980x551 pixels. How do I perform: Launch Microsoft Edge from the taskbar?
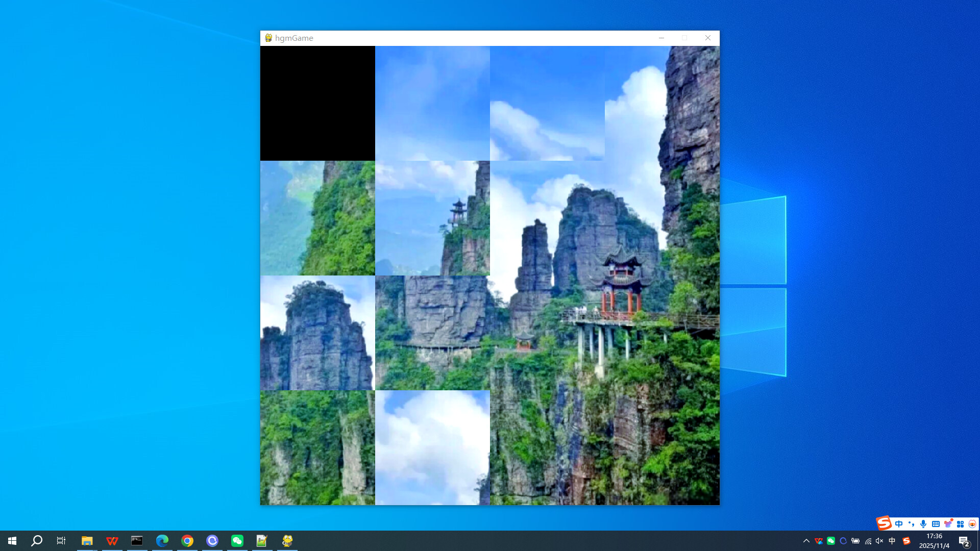[162, 541]
